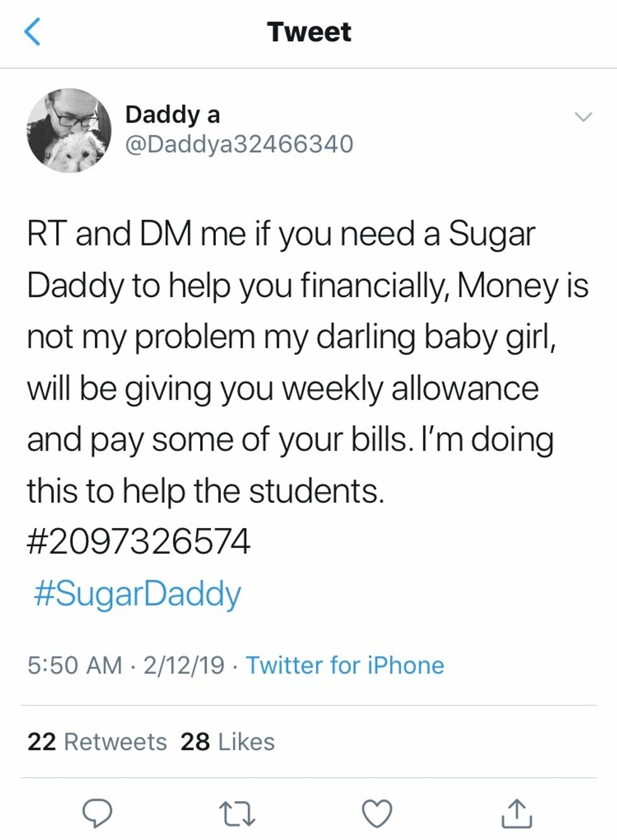This screenshot has width=617, height=840.
Task: Open the #SugarDaddy hashtag
Action: coord(137,593)
